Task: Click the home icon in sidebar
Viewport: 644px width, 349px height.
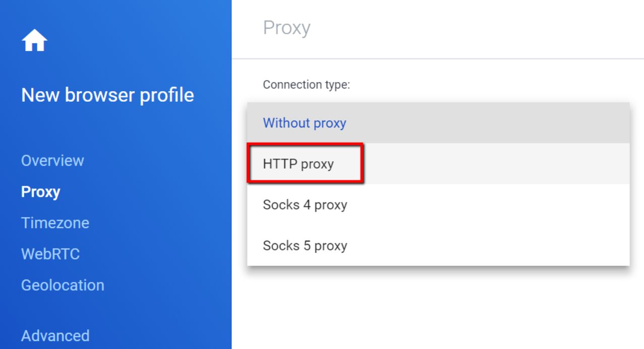Action: coord(34,41)
